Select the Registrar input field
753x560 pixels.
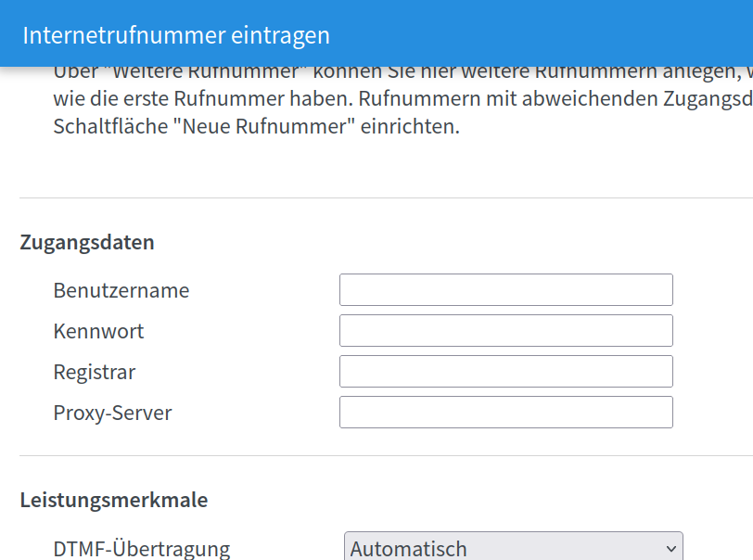(x=505, y=371)
